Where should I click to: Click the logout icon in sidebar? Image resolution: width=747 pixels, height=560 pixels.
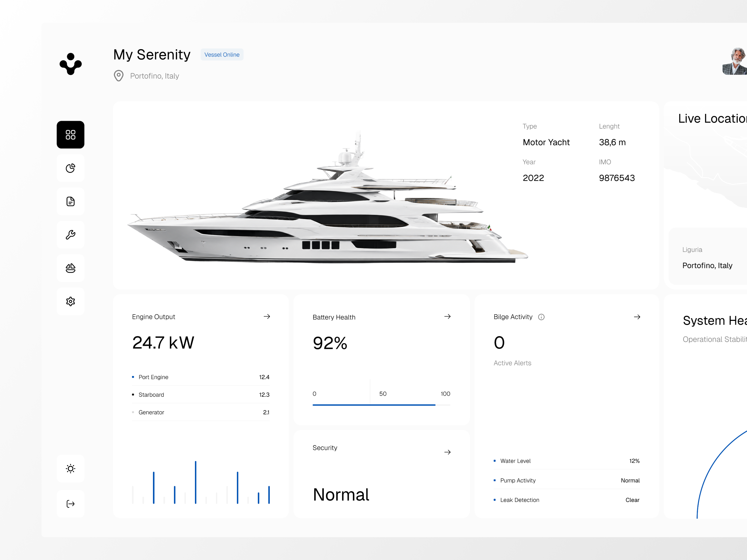(x=70, y=504)
